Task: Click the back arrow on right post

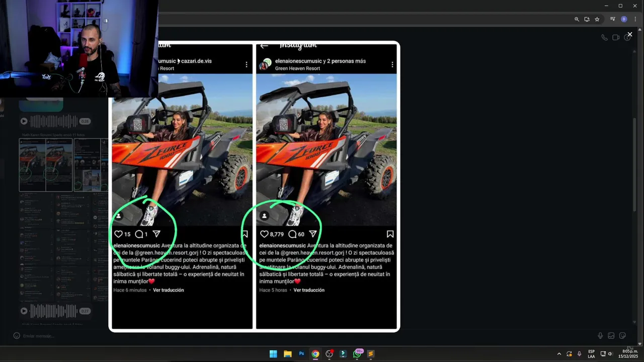Action: tap(264, 46)
